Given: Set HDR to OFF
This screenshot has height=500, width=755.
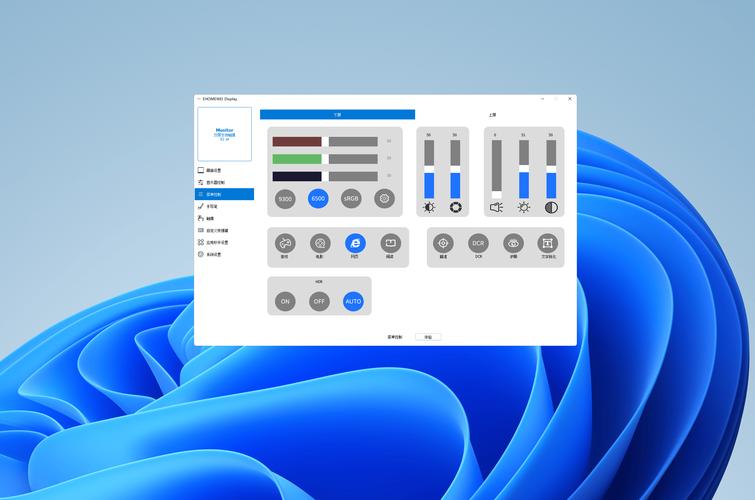Looking at the screenshot, I should tap(319, 301).
